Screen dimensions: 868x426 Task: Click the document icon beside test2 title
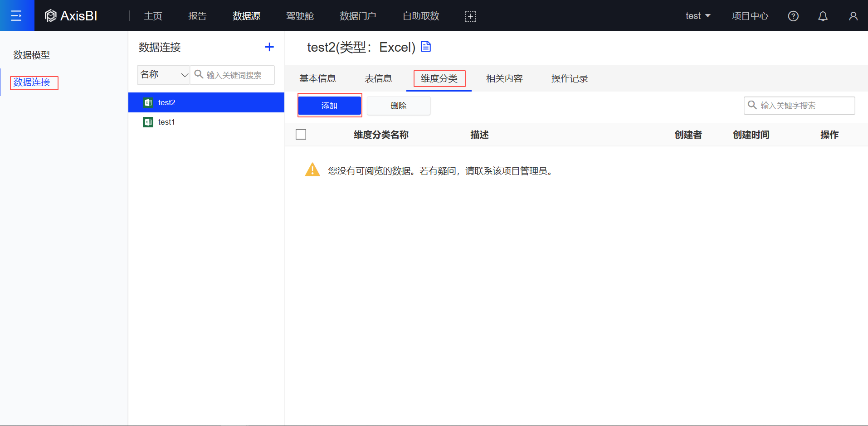(425, 47)
